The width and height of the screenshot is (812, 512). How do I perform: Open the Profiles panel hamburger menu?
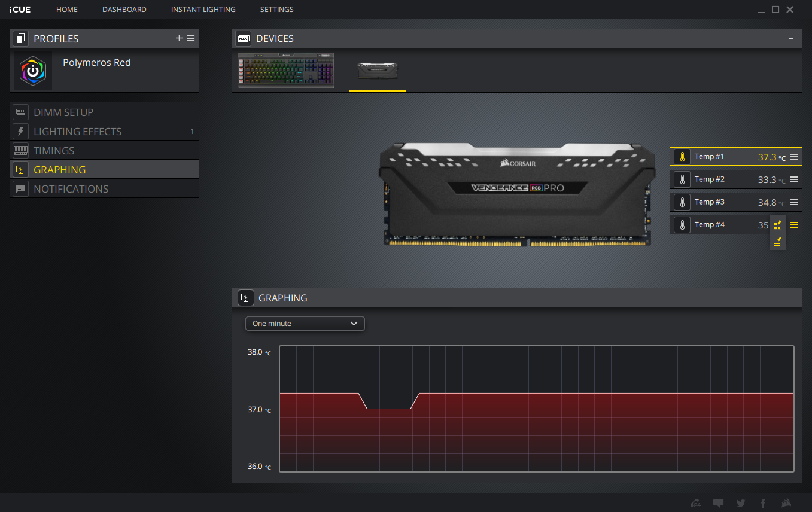point(191,38)
